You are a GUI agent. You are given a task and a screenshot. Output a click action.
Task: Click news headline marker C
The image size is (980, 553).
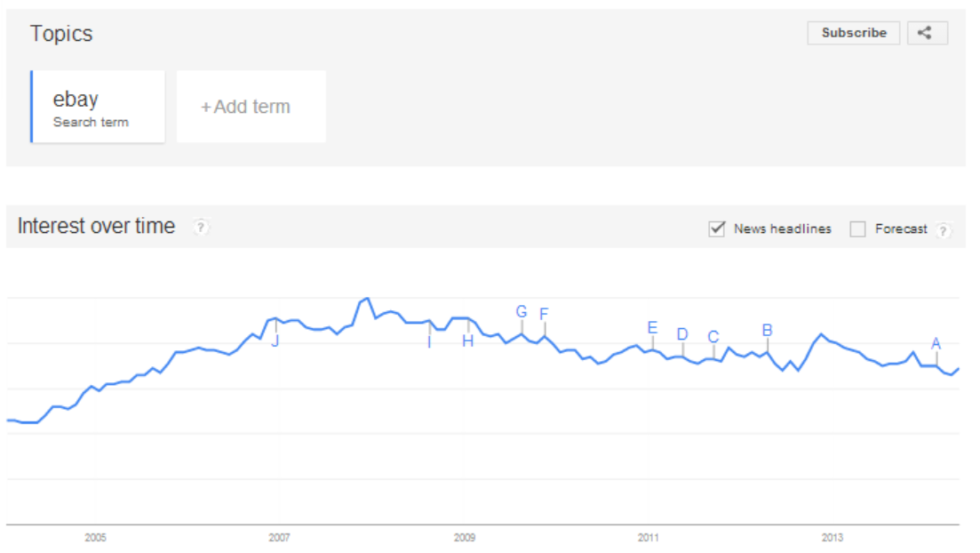tap(713, 337)
